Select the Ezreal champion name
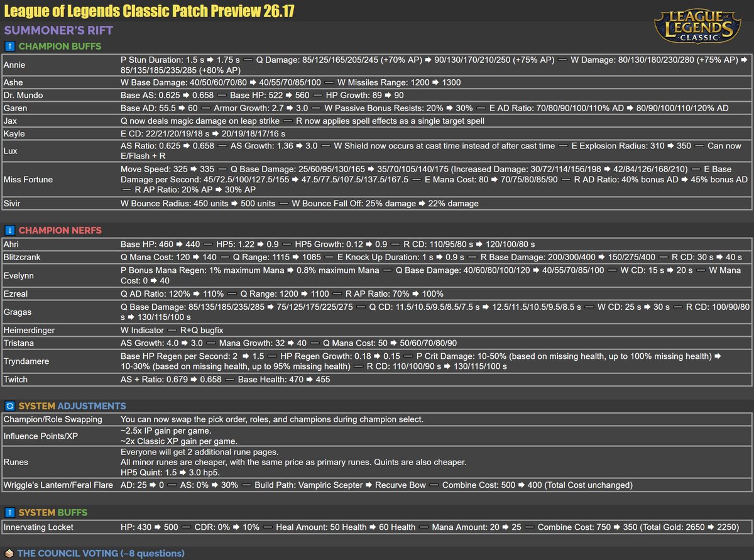The width and height of the screenshot is (754, 560). click(16, 294)
